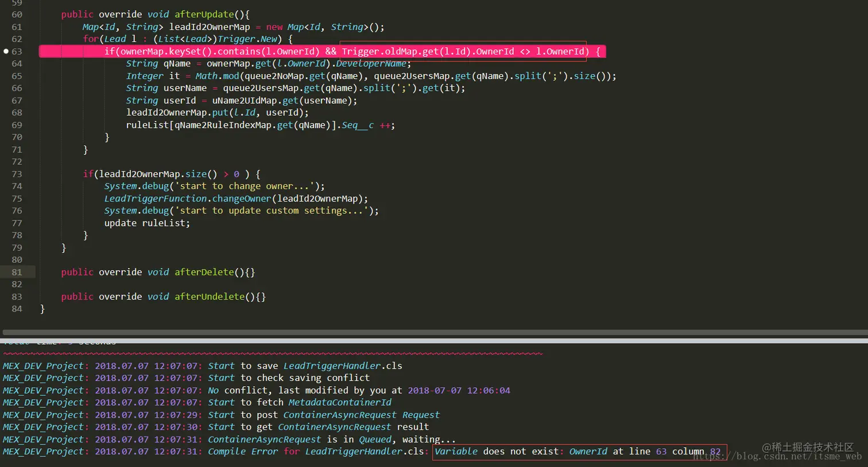
Task: Place cursor on afterUpdate method name
Action: (x=204, y=14)
